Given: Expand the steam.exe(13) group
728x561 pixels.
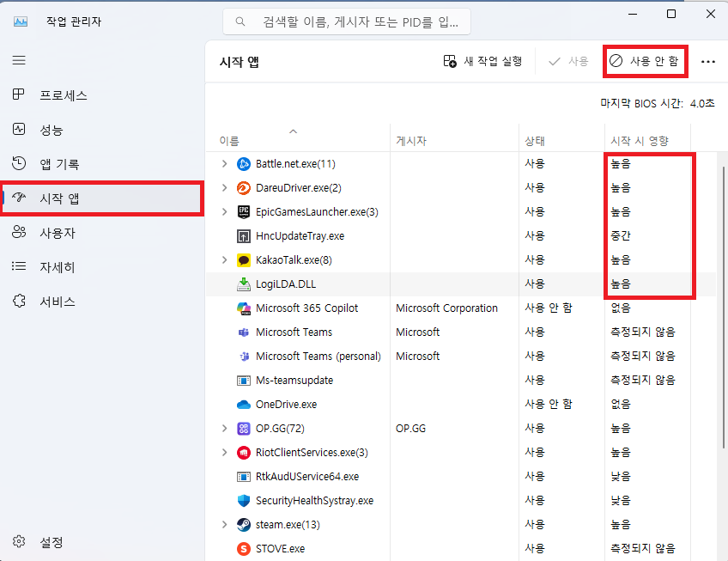Looking at the screenshot, I should [x=225, y=525].
